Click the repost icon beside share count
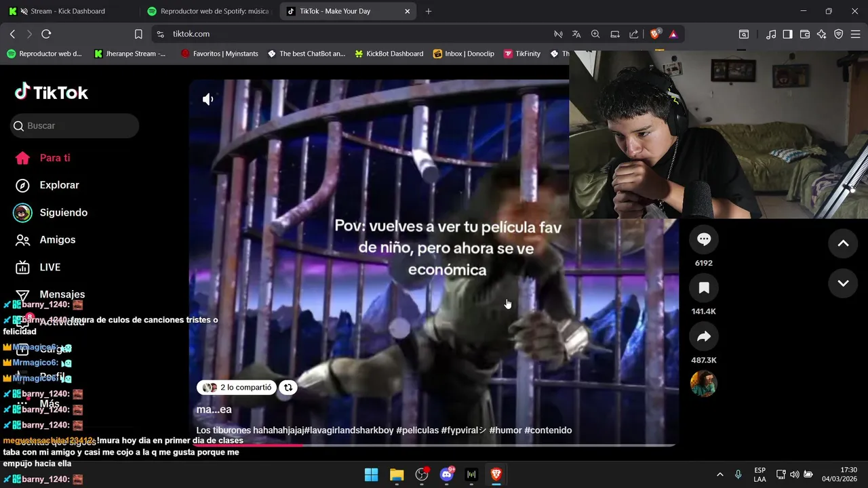Screen dimensions: 868x488 [x=288, y=388]
